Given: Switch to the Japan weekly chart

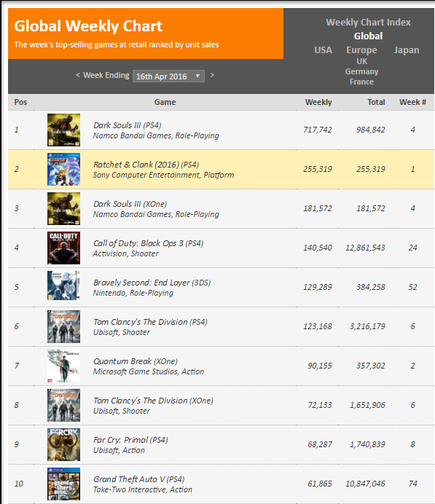Looking at the screenshot, I should (407, 50).
